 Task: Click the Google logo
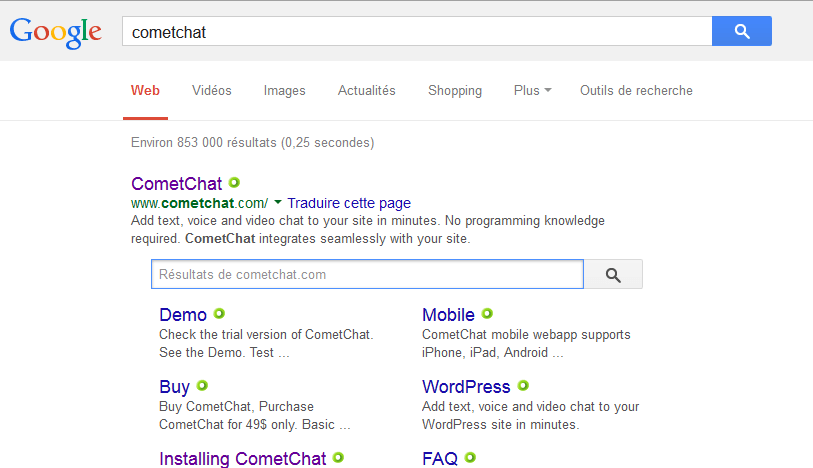56,31
